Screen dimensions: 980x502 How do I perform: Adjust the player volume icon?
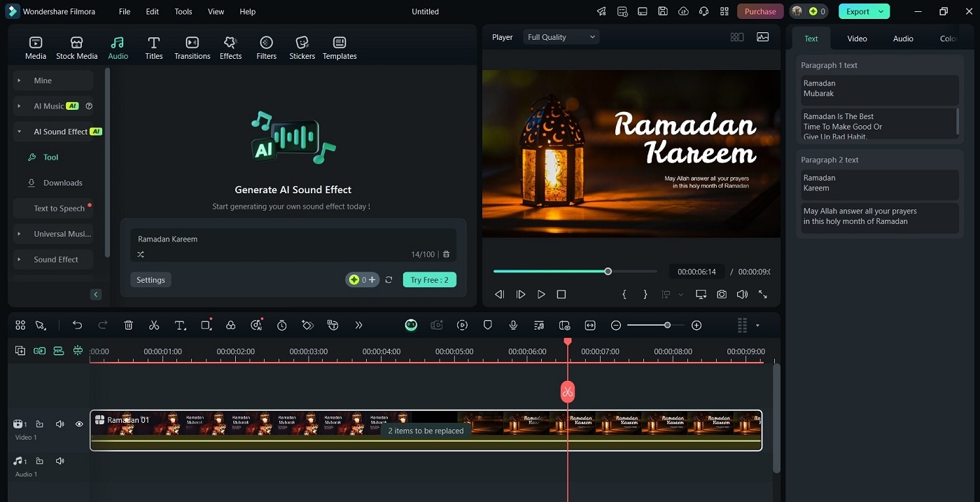coord(742,295)
